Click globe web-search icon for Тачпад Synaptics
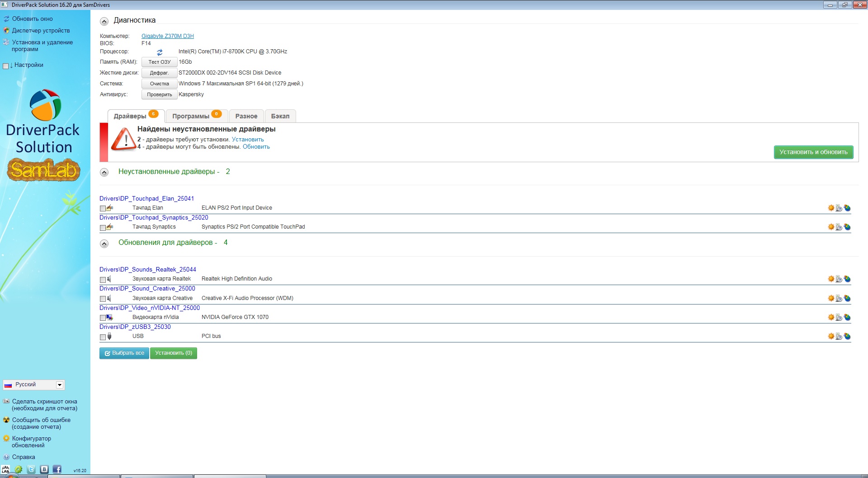Image resolution: width=868 pixels, height=478 pixels. [847, 227]
